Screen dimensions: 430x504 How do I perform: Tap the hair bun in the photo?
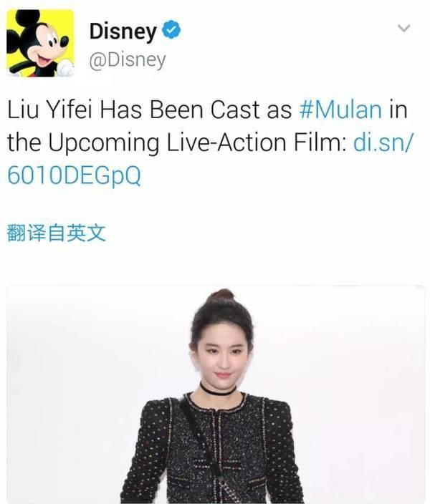[221, 295]
